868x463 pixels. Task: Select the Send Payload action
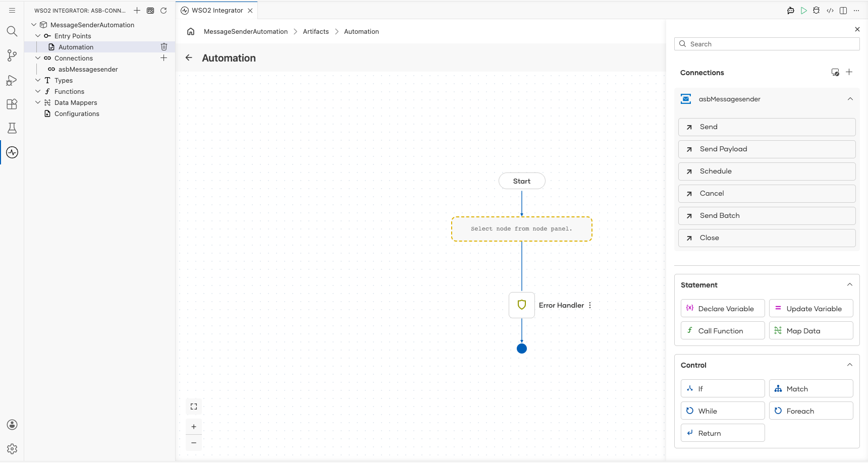[767, 149]
